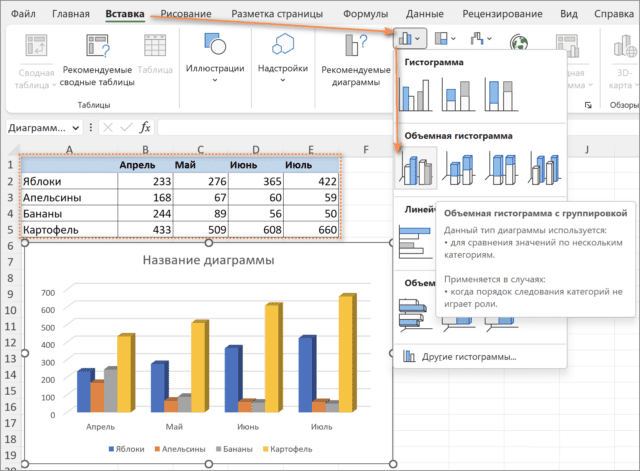Select the clustered column histogram
640x471 pixels.
point(416,95)
